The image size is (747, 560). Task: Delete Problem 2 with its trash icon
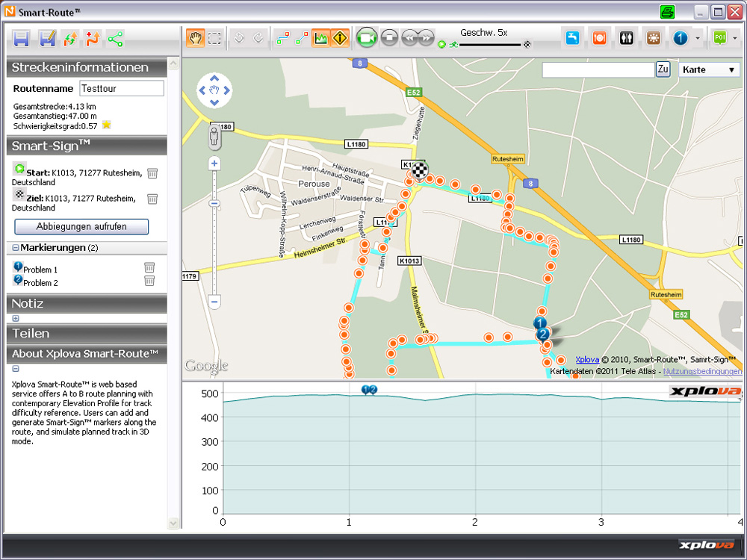(149, 281)
